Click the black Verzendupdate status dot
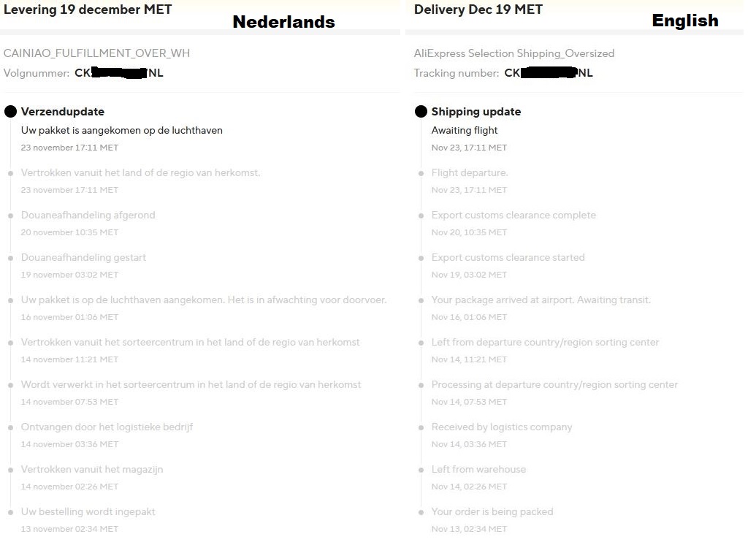Viewport: 756px width, 545px height. pyautogui.click(x=11, y=112)
